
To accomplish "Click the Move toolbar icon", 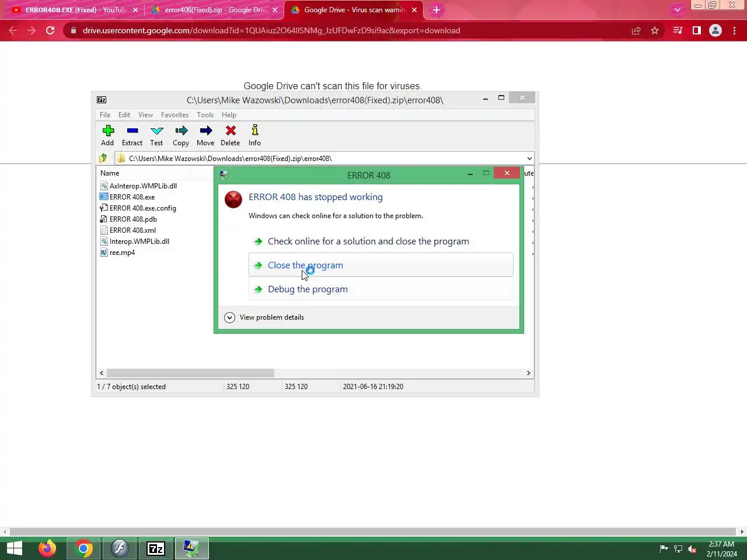I will click(x=205, y=135).
